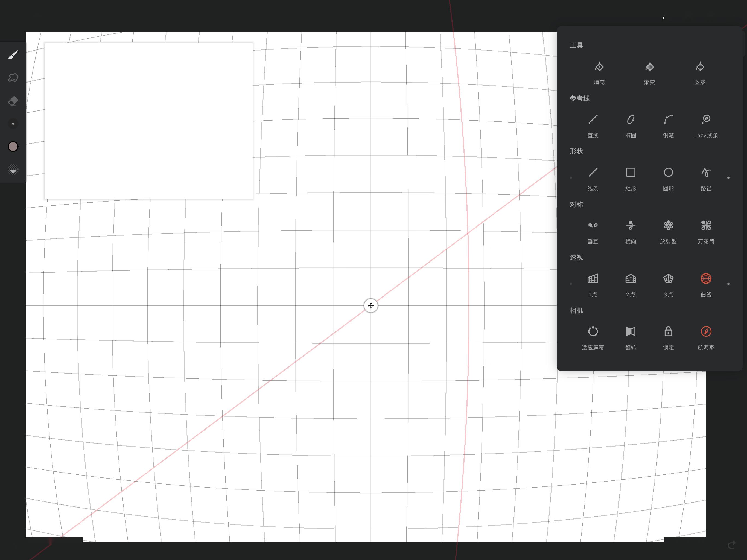Screen dimensions: 747x560
Task: Enable 横向 horizontal symmetry
Action: [x=631, y=232]
